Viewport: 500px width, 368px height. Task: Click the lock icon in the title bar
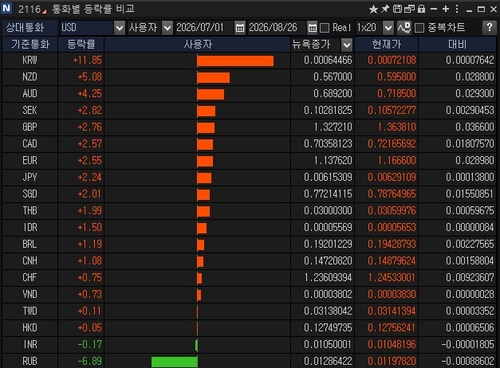pos(421,9)
